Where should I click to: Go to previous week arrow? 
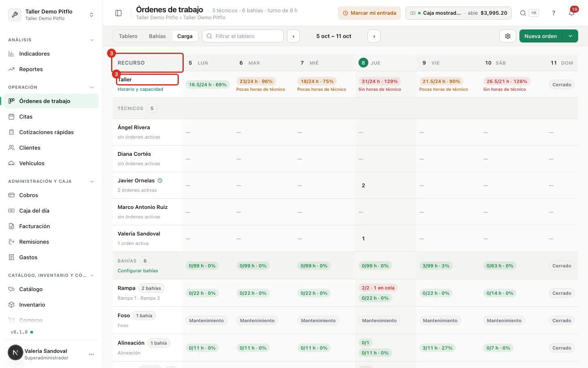coord(293,36)
